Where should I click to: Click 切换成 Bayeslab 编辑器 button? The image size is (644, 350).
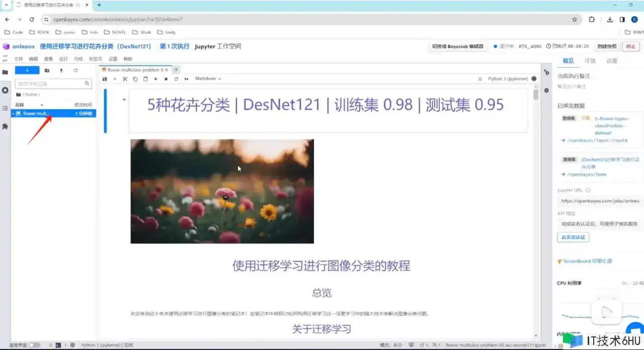[457, 46]
